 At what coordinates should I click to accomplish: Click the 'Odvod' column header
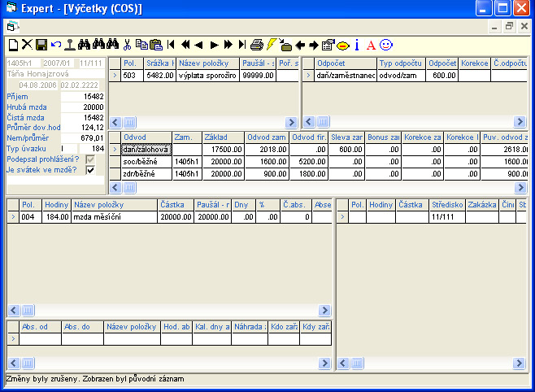(145, 137)
